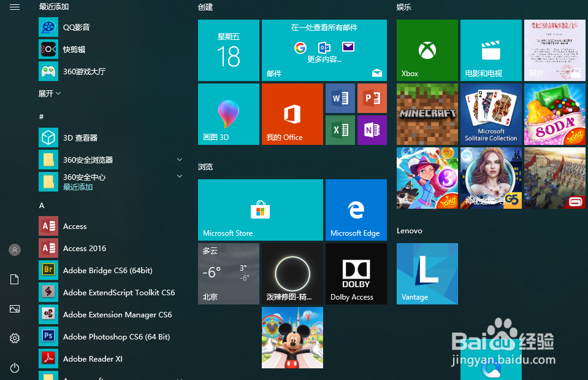Image resolution: width=588 pixels, height=380 pixels.
Task: Open the hamburger menu icon
Action: pos(15,7)
